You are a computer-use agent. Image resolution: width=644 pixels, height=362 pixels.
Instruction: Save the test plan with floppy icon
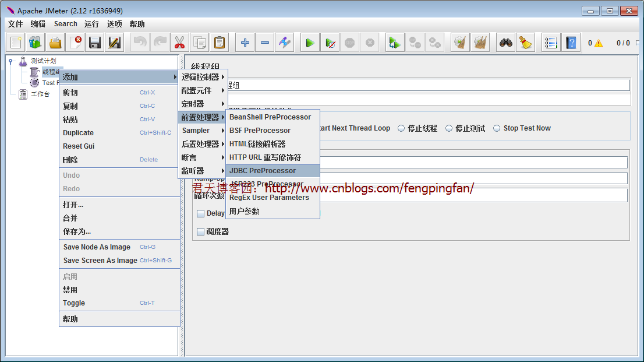tap(95, 43)
